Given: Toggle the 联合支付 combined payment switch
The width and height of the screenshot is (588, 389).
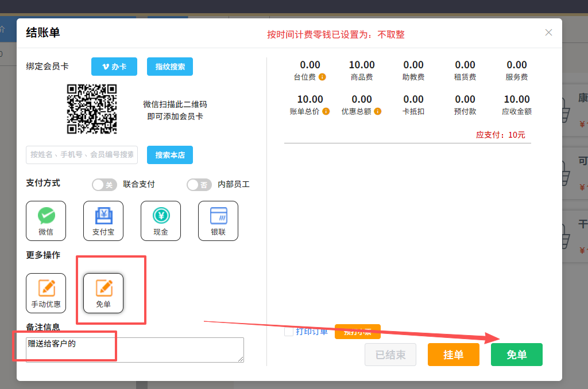Looking at the screenshot, I should [105, 185].
